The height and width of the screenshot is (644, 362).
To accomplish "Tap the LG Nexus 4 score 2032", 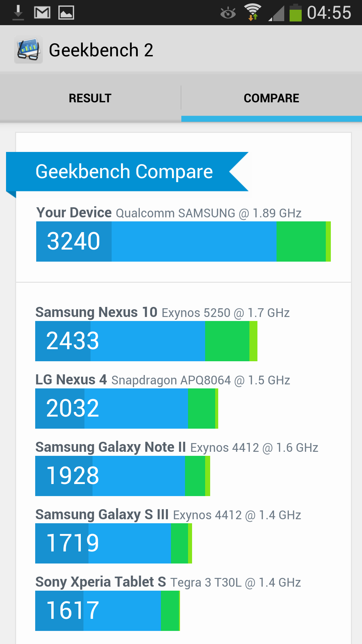I will tap(73, 409).
